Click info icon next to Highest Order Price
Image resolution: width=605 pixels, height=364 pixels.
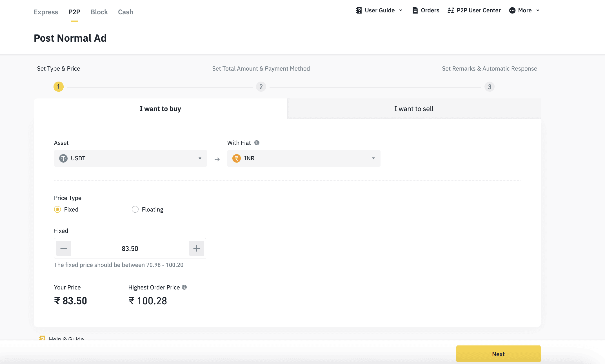coord(184,287)
